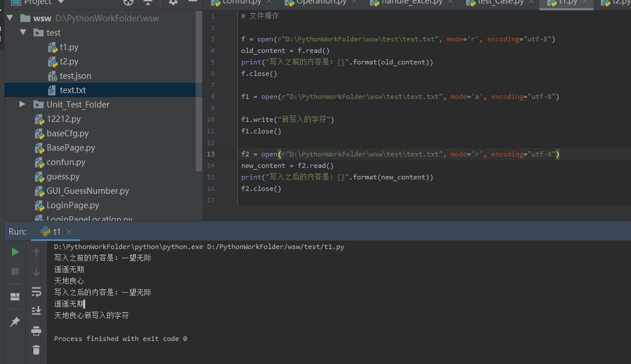The width and height of the screenshot is (631, 364).
Task: Switch to the handle_excel.py editor tab
Action: tap(412, 2)
